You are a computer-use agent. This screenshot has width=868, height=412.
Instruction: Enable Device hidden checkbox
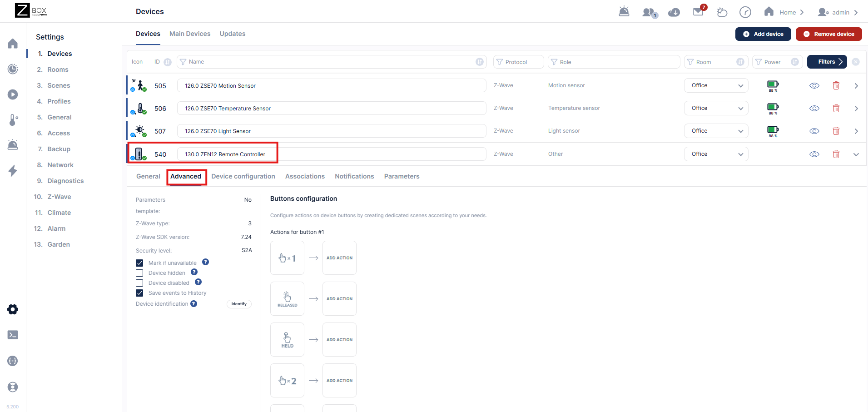[139, 273]
